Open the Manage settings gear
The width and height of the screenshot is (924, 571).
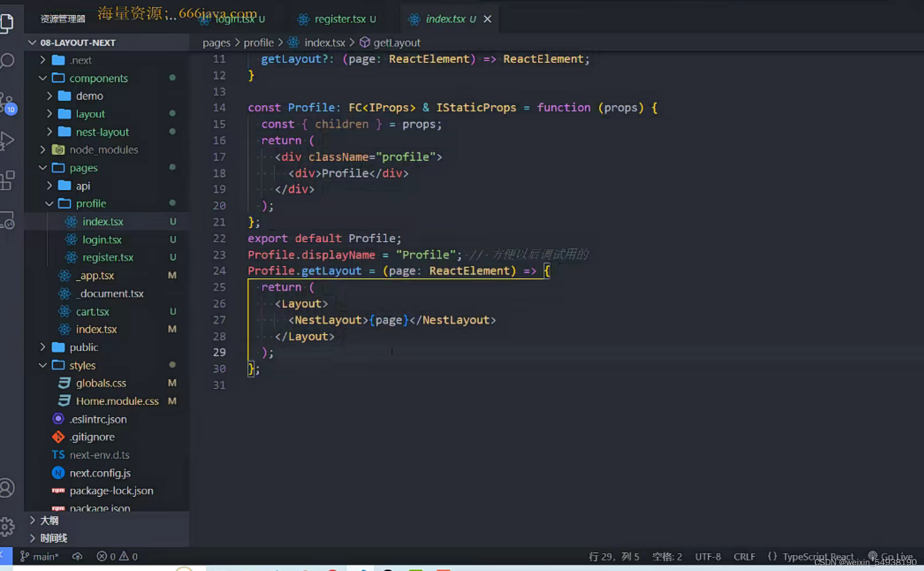coord(7,526)
